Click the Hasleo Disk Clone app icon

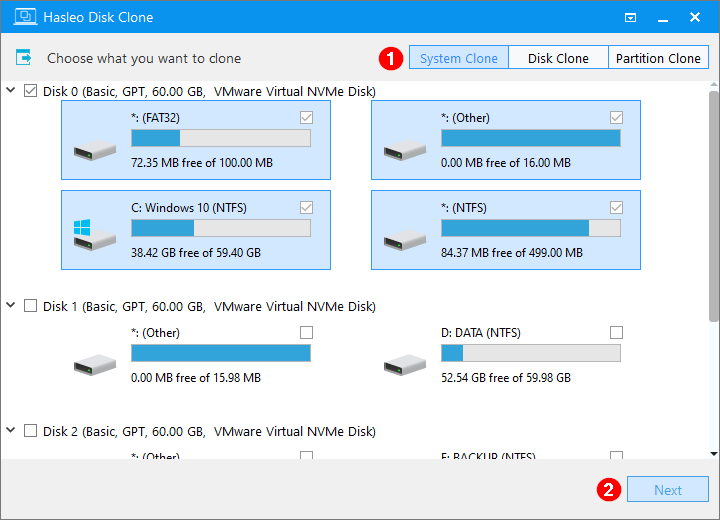coord(25,17)
